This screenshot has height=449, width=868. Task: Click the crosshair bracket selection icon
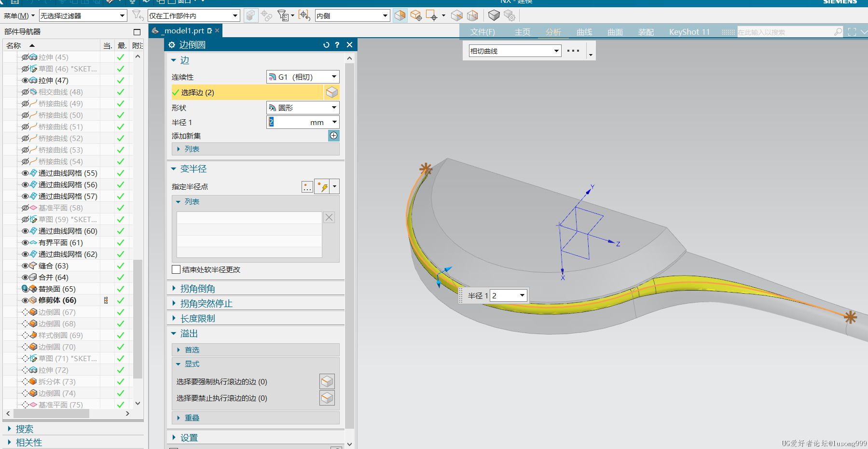304,16
